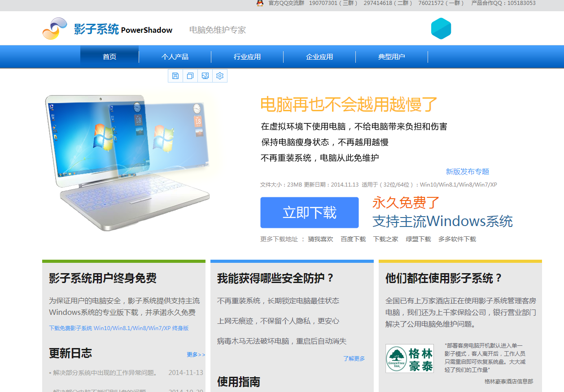The image size is (564, 392).
Task: Click the line 不再重装系统，电脑从此免维护
Action: [320, 158]
